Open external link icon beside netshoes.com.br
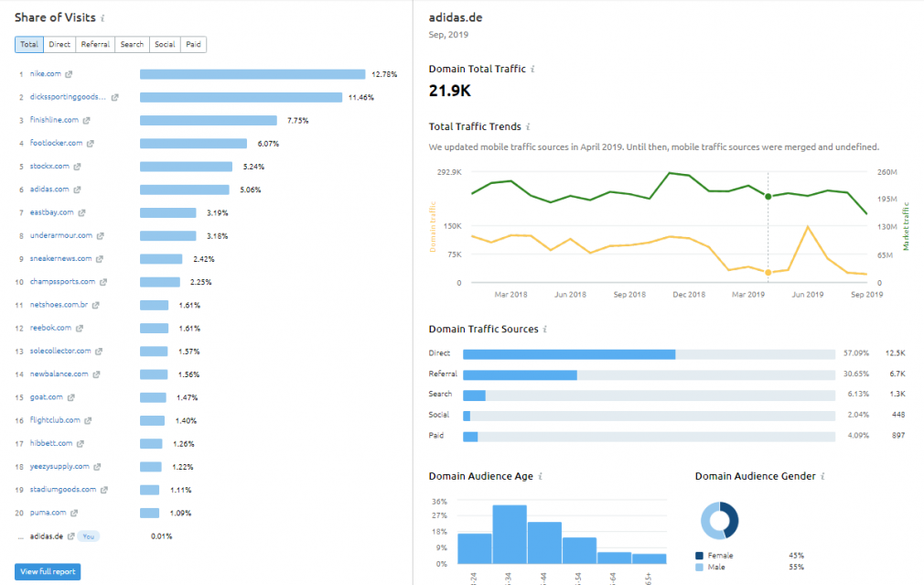The width and height of the screenshot is (924, 585). coord(95,305)
